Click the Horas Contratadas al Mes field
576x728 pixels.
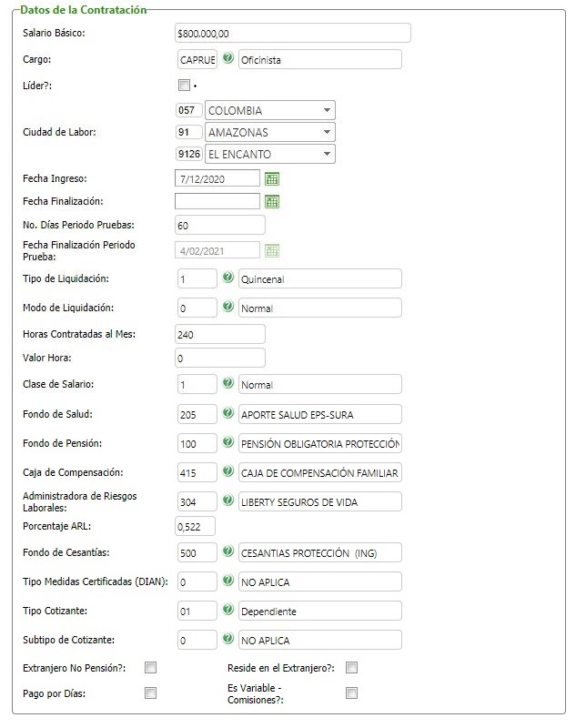tap(220, 335)
